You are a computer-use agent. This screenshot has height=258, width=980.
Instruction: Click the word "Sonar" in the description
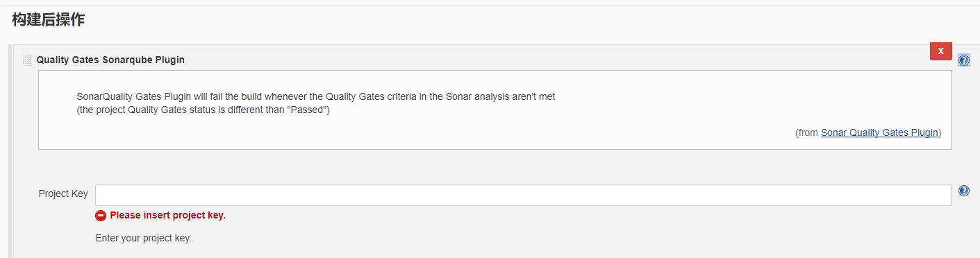459,96
